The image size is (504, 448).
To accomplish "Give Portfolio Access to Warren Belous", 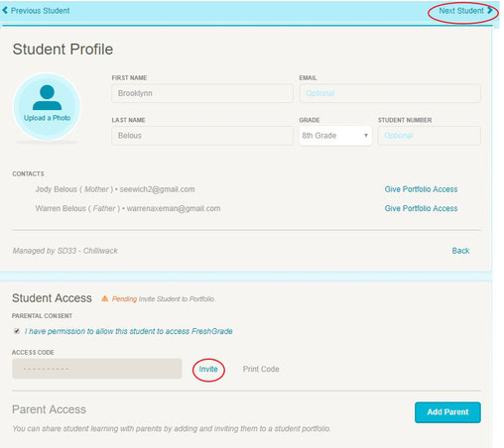I will [421, 208].
